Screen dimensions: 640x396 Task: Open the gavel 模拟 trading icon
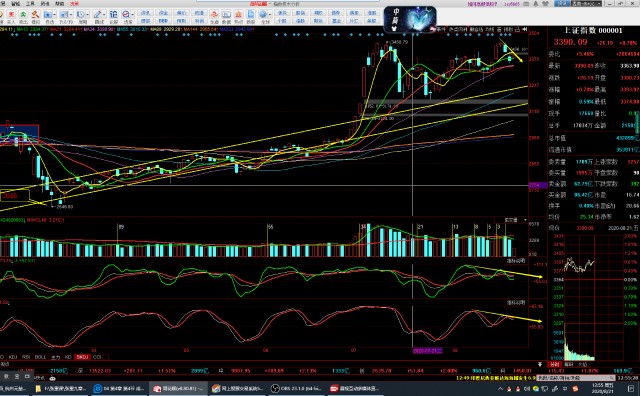coord(36,17)
